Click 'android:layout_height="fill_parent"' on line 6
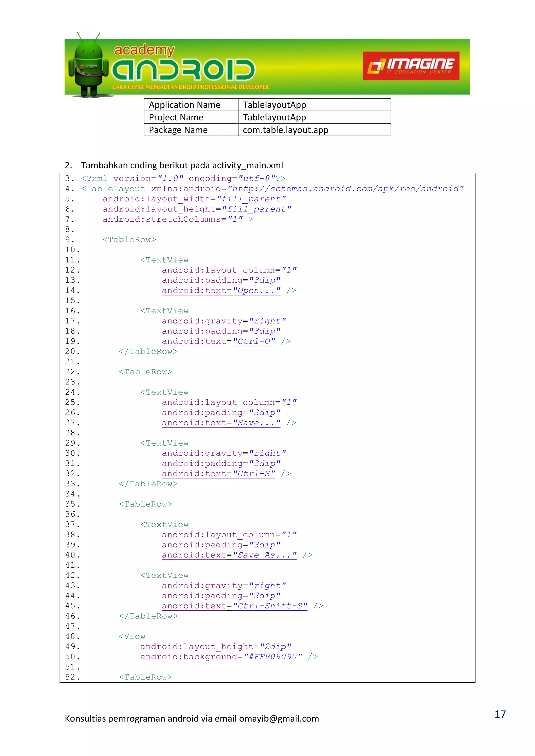 click(197, 209)
